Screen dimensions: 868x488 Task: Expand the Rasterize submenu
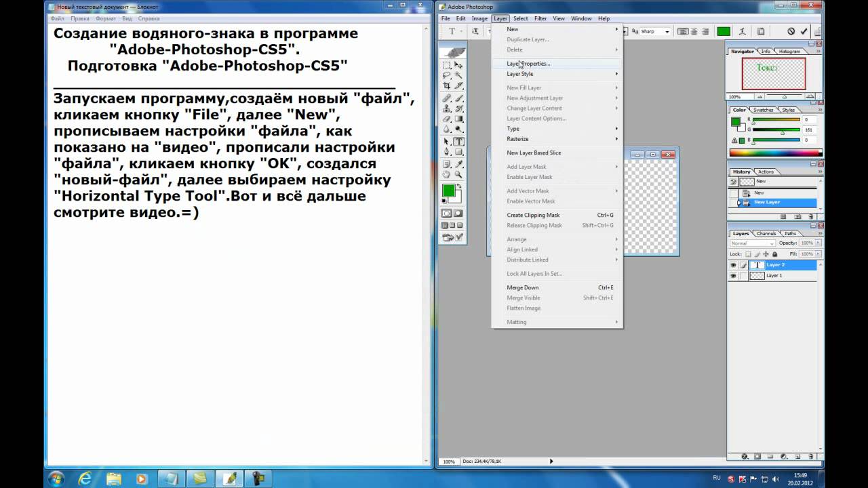[557, 139]
